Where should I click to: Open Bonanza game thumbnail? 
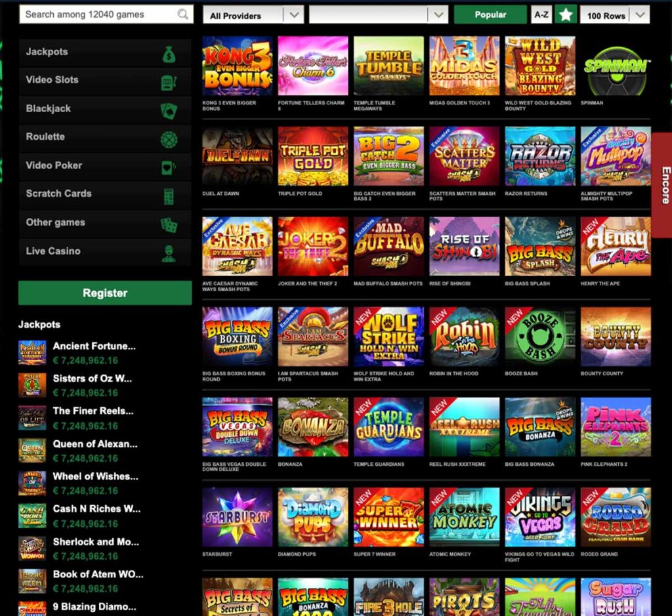pos(313,426)
